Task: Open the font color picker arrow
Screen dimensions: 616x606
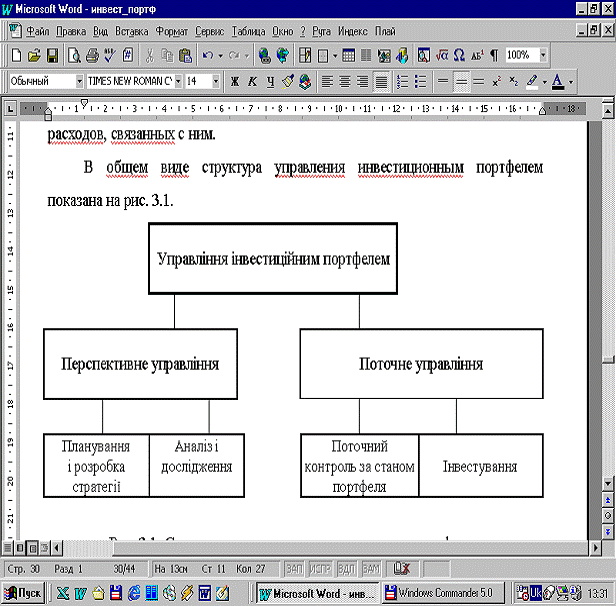Action: click(570, 81)
